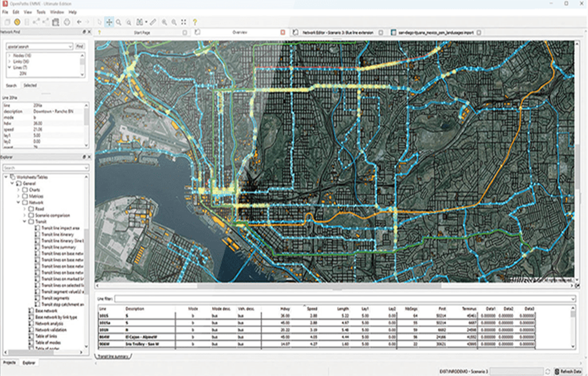This screenshot has width=588, height=376.
Task: Close the Overview tab
Action: point(283,33)
